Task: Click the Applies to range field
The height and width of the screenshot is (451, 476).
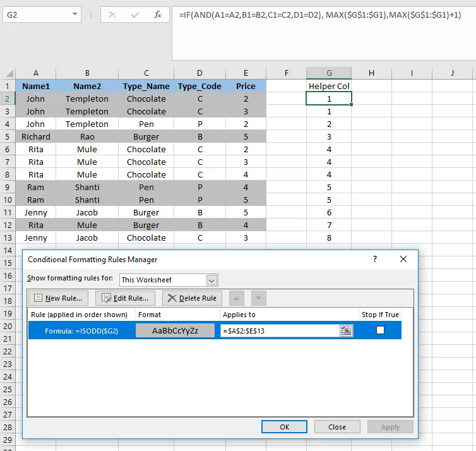Action: (x=280, y=331)
